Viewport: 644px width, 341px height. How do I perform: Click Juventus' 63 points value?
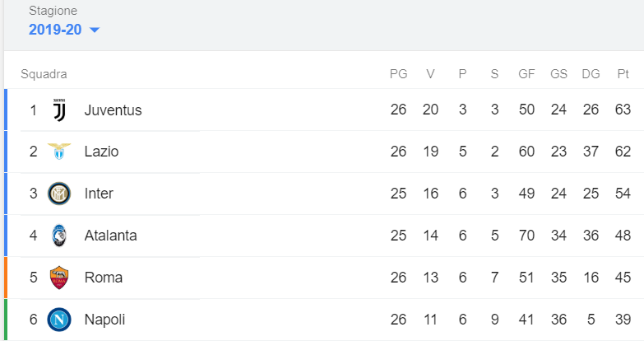click(623, 110)
